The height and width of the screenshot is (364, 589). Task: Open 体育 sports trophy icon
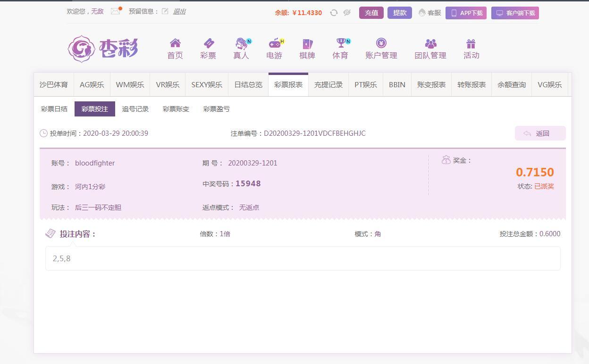point(340,44)
